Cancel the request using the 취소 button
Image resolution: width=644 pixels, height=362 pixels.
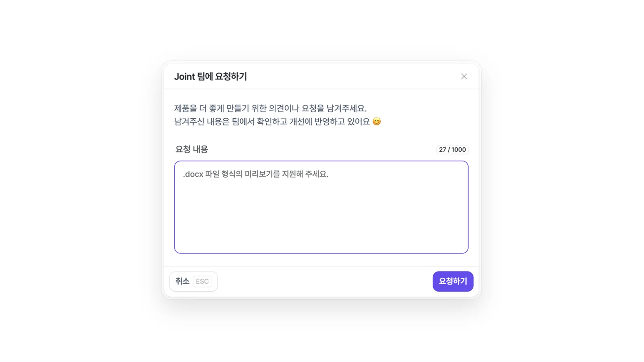click(181, 281)
